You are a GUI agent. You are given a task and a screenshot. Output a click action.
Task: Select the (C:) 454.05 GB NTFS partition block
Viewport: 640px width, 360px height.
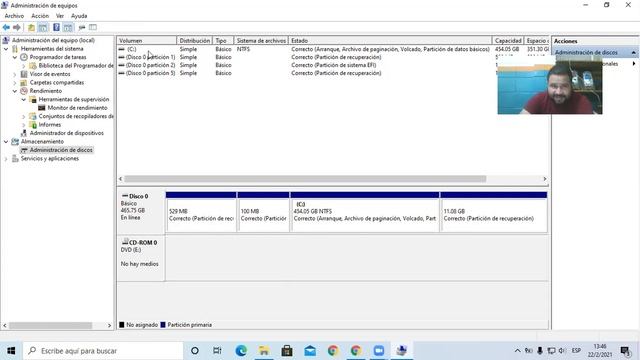tap(365, 212)
